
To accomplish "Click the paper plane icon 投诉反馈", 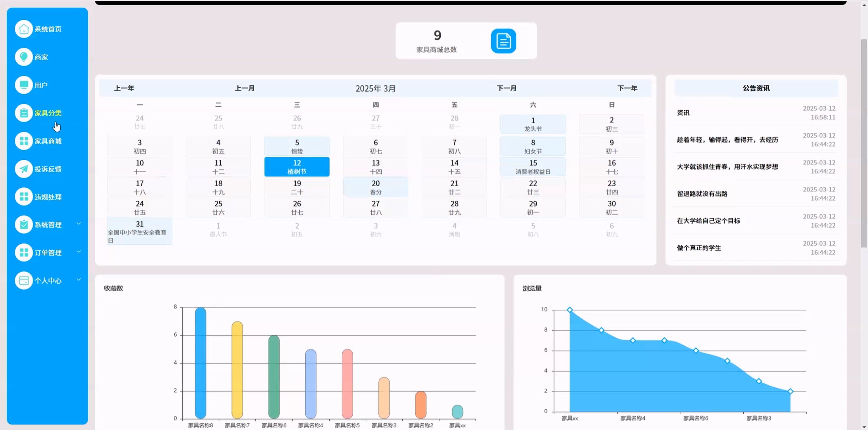I will pos(24,169).
